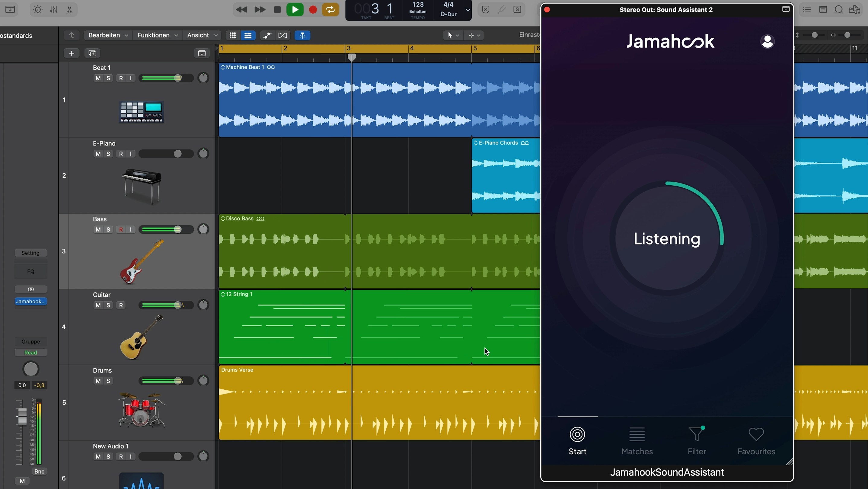The width and height of the screenshot is (868, 489).
Task: Click the Flex view icon in toolbar
Action: coord(282,35)
